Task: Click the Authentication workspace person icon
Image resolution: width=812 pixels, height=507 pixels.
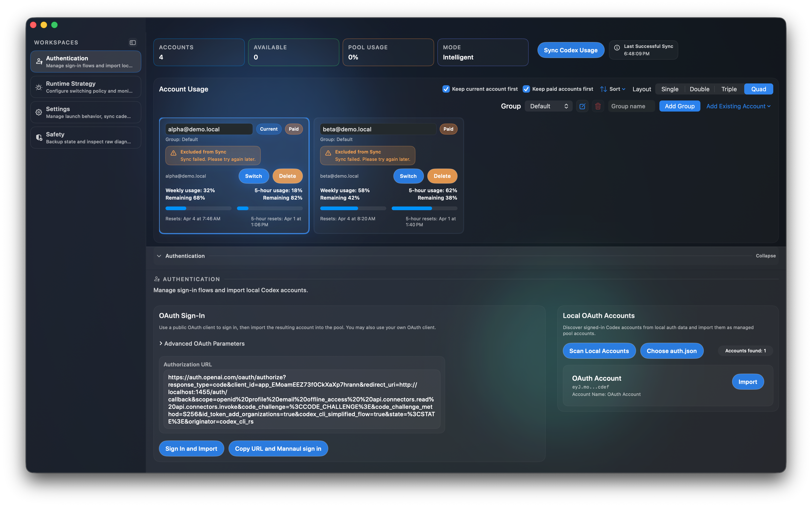Action: click(39, 61)
